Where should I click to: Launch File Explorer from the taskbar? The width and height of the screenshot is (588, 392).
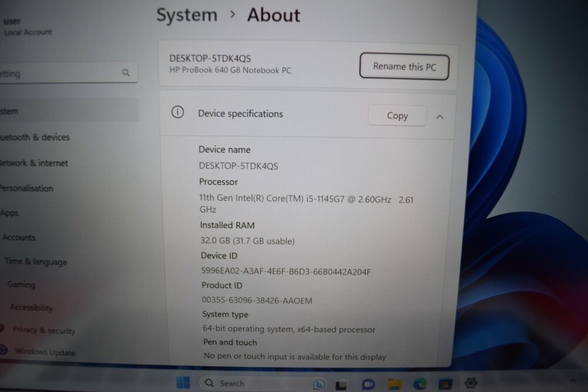point(395,384)
